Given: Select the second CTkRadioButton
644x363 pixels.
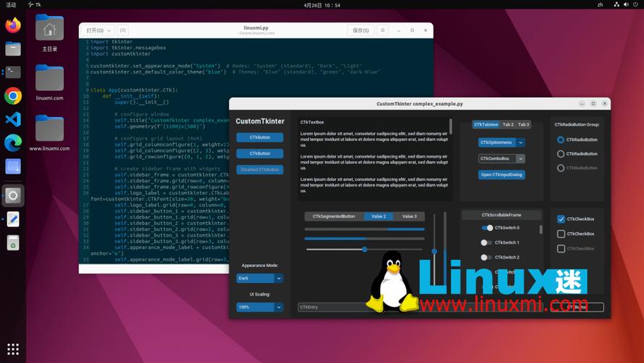Looking at the screenshot, I should tap(561, 154).
